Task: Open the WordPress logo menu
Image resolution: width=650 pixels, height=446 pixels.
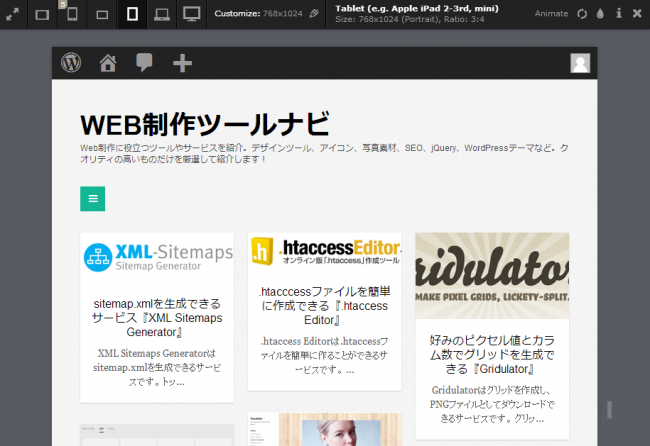Action: pyautogui.click(x=71, y=63)
